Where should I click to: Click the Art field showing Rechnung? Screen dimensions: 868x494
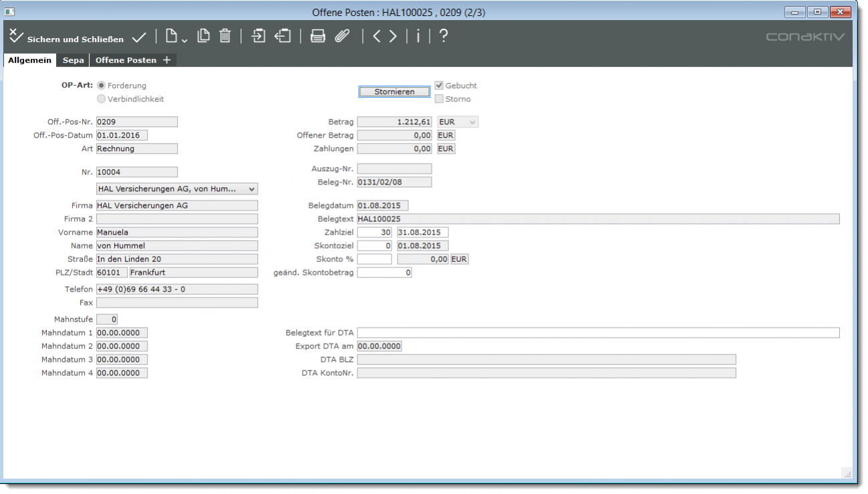coord(137,149)
